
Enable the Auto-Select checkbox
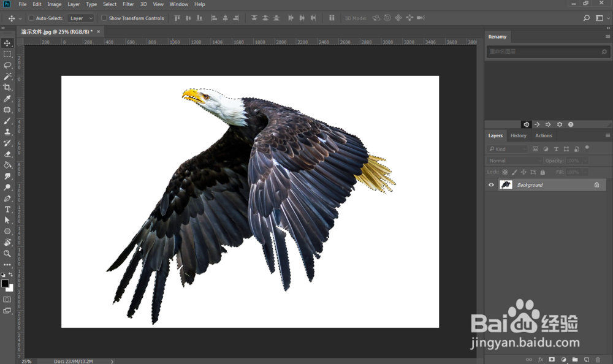click(31, 18)
